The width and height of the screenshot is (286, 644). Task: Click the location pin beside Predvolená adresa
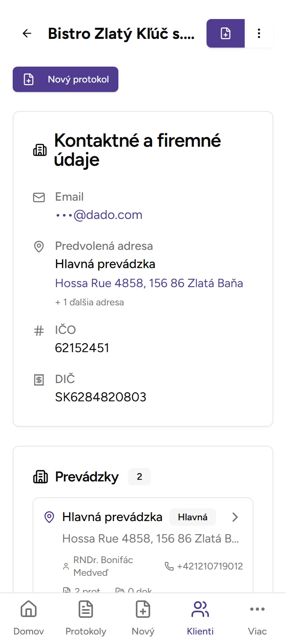pyautogui.click(x=39, y=247)
